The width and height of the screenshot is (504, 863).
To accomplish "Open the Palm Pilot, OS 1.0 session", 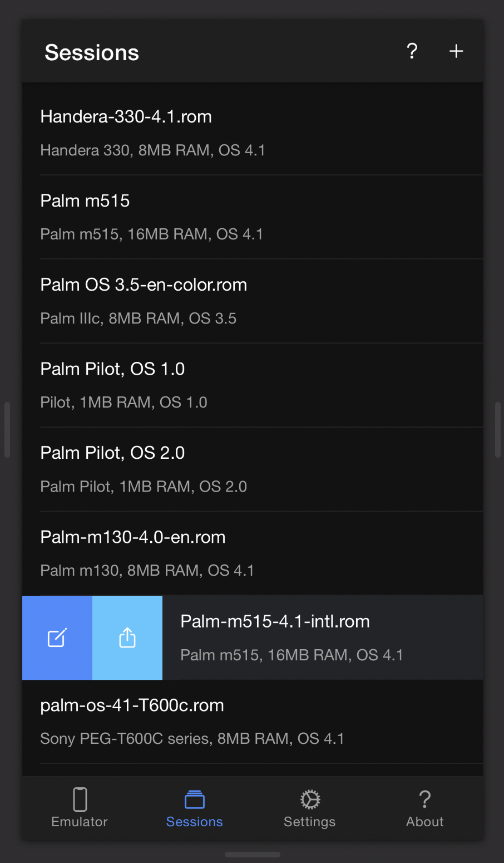I will coord(252,384).
